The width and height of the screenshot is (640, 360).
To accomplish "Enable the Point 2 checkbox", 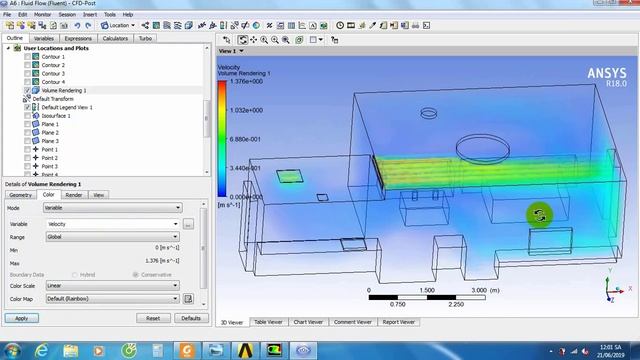I will (x=27, y=158).
